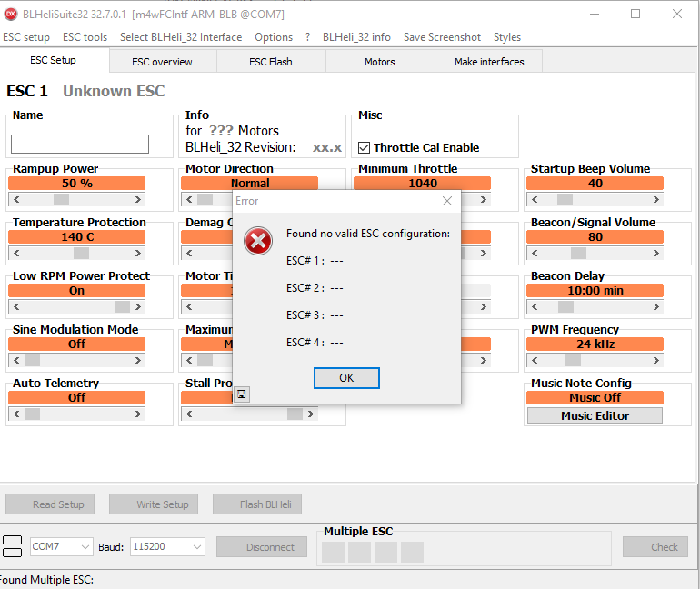Click in the ESC Name input field

coord(80,145)
